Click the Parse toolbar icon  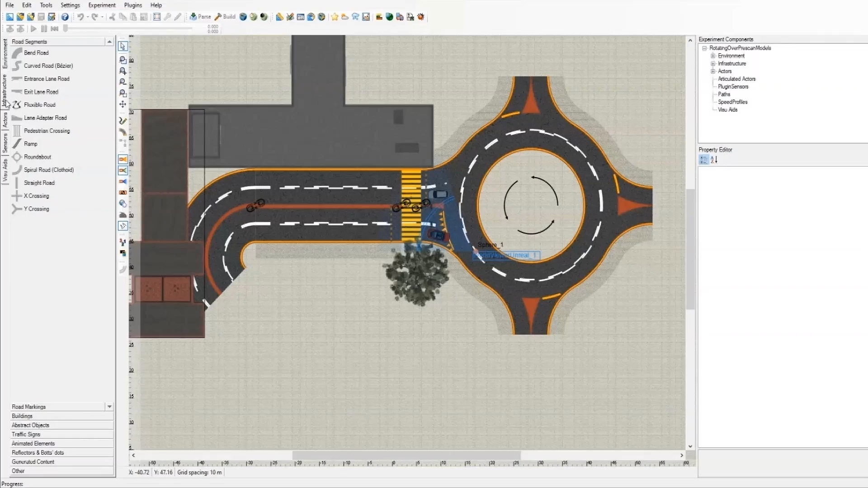tap(200, 17)
